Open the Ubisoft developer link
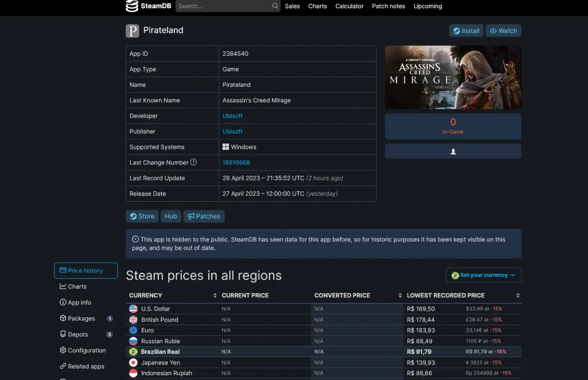The image size is (588, 380). coord(232,116)
